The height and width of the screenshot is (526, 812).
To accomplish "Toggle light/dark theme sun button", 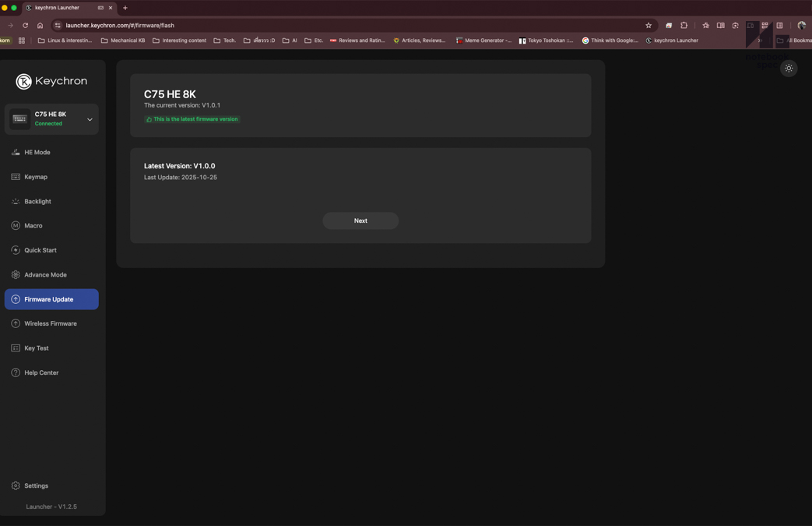I will (789, 69).
